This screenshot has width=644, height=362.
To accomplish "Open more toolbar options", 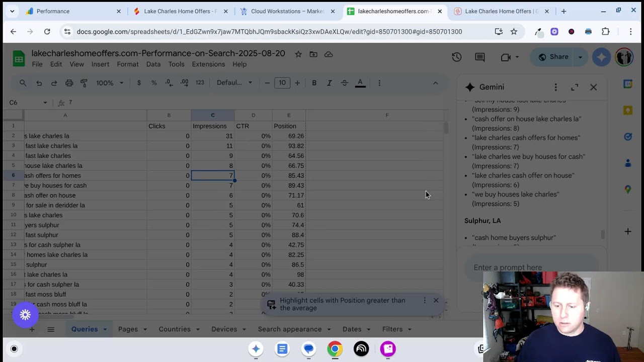I will coord(379,83).
